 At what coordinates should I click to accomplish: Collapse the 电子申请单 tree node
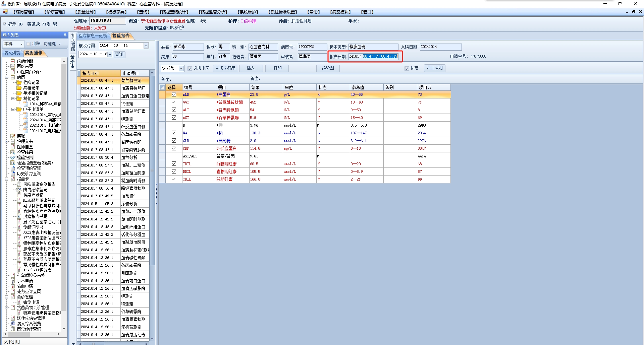pyautogui.click(x=13, y=109)
